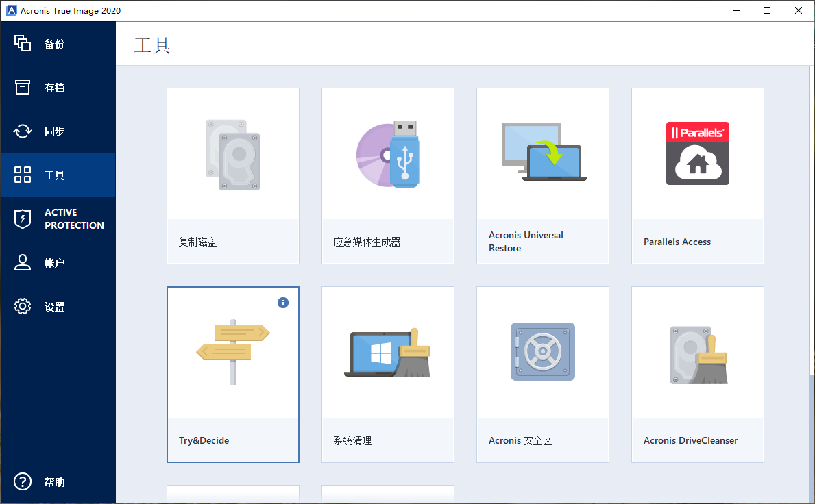Minimize the Acronis True Image window
815x504 pixels.
(x=736, y=10)
